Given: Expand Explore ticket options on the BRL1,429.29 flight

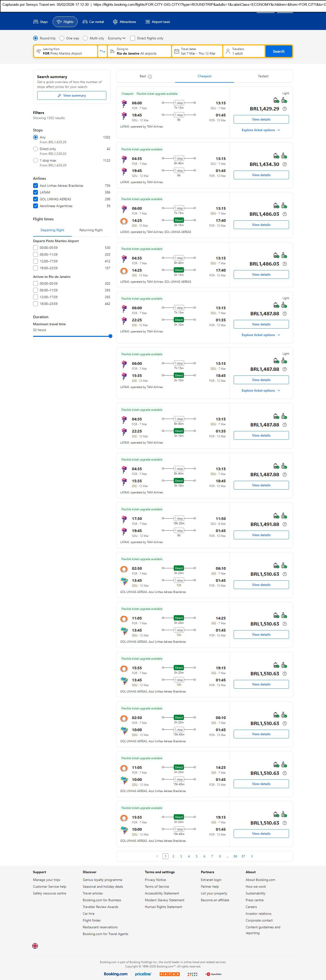Looking at the screenshot, I should click(x=261, y=130).
